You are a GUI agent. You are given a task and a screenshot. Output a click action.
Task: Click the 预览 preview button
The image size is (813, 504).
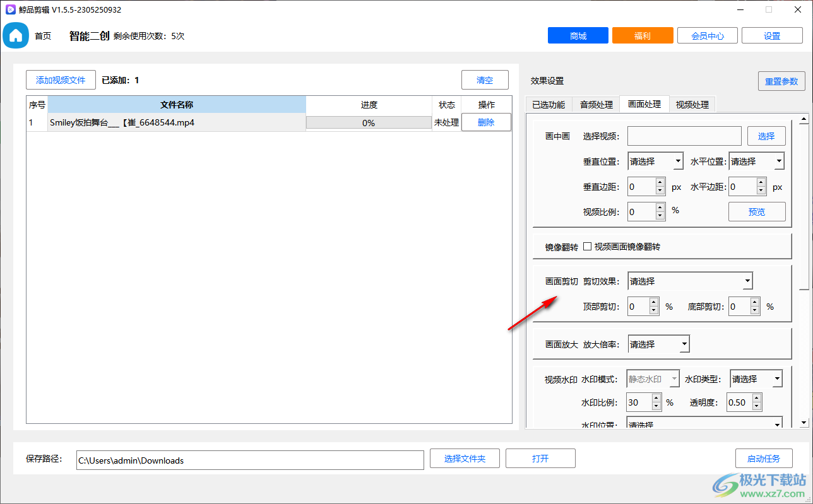pyautogui.click(x=757, y=212)
